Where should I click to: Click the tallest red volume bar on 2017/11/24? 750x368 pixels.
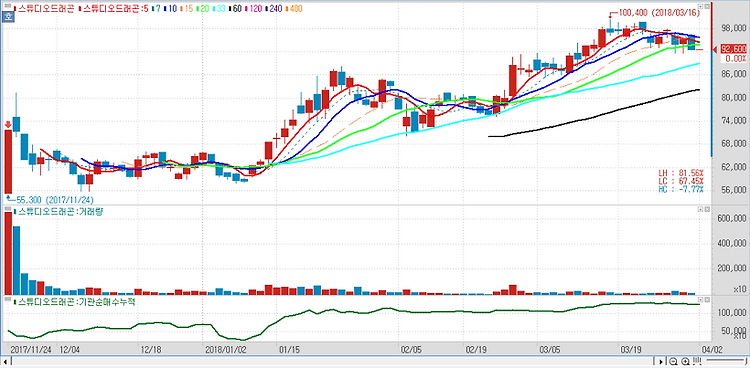click(8, 253)
